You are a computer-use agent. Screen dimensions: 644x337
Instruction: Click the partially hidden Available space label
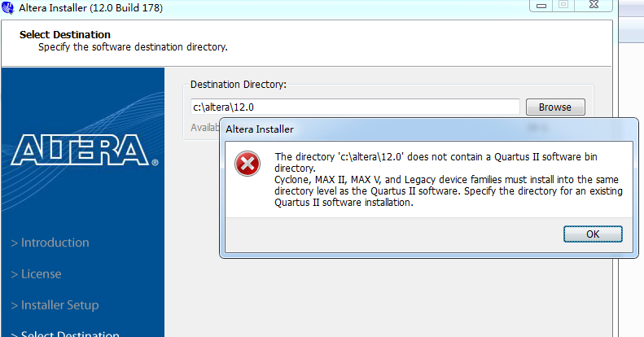tap(205, 128)
